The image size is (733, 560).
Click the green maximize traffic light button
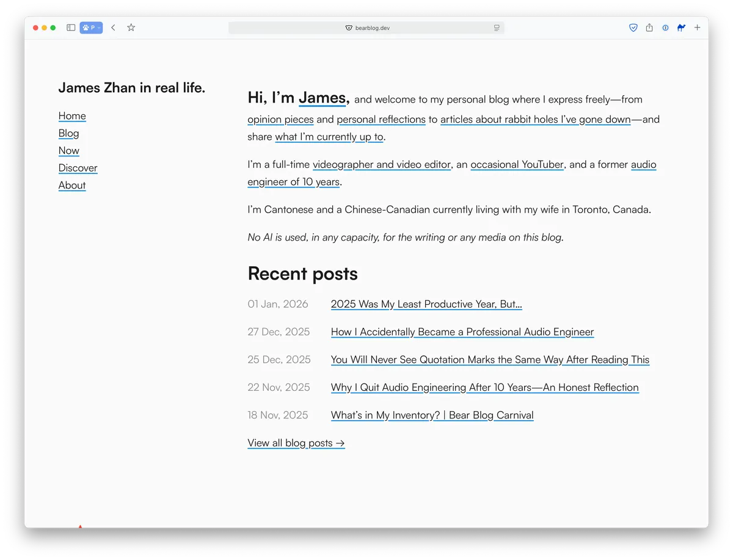(x=53, y=27)
